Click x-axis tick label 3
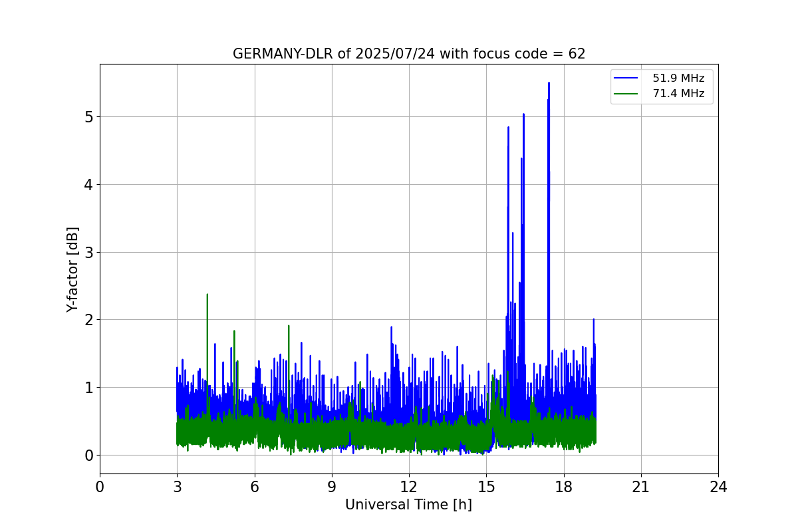Image resolution: width=798 pixels, height=532 pixels. pyautogui.click(x=177, y=487)
